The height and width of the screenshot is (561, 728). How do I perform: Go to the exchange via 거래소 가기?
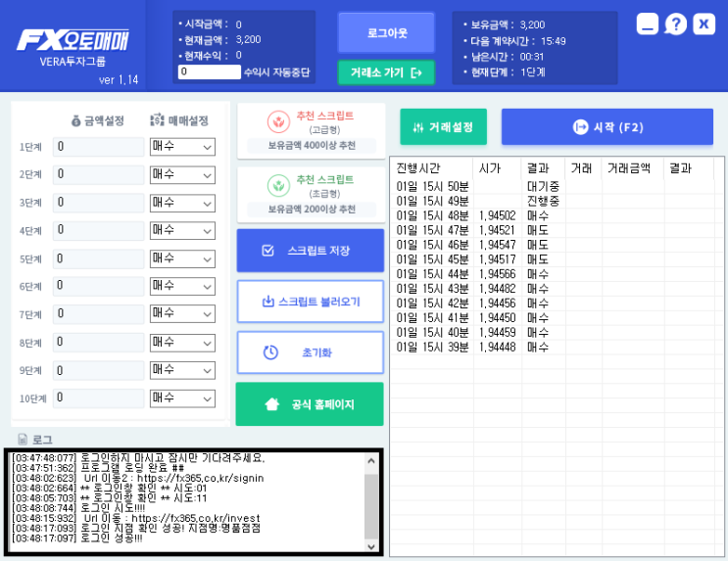pos(386,72)
